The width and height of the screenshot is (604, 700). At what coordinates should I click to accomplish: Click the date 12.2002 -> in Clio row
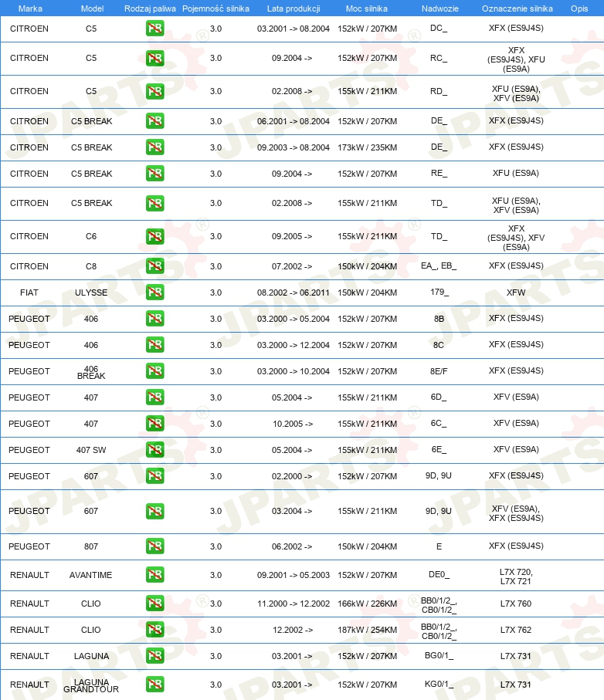pos(293,630)
